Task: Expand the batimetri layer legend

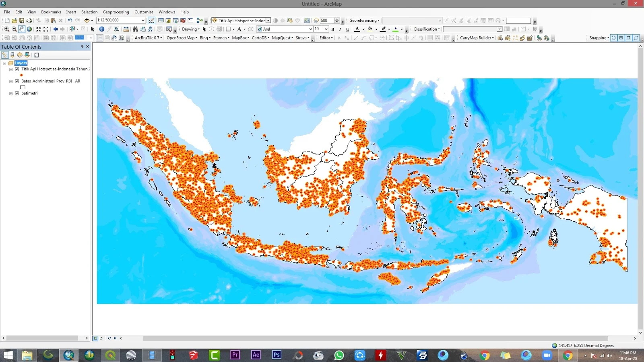Action: point(10,93)
